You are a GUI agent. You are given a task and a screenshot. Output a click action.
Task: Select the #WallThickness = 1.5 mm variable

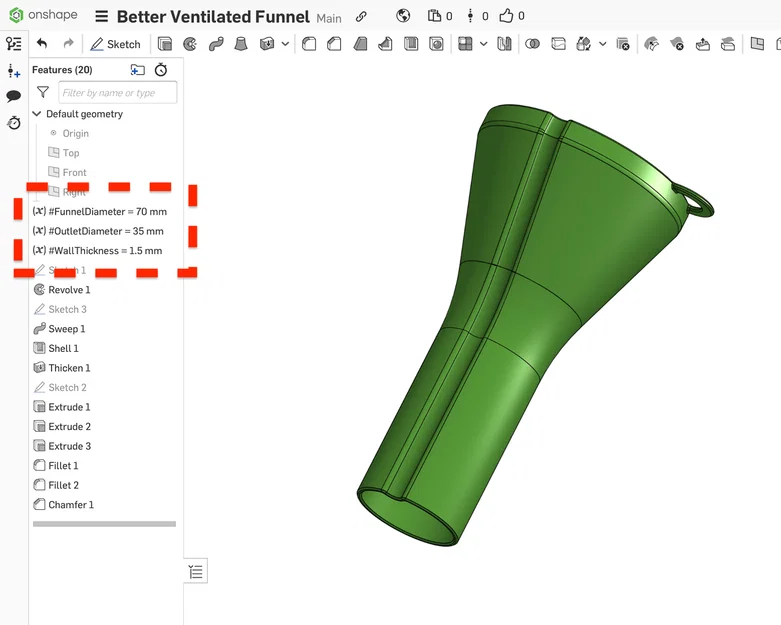tap(98, 250)
